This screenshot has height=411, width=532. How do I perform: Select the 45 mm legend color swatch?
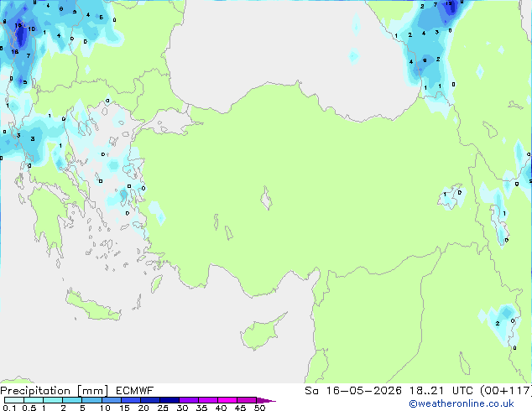point(247,400)
